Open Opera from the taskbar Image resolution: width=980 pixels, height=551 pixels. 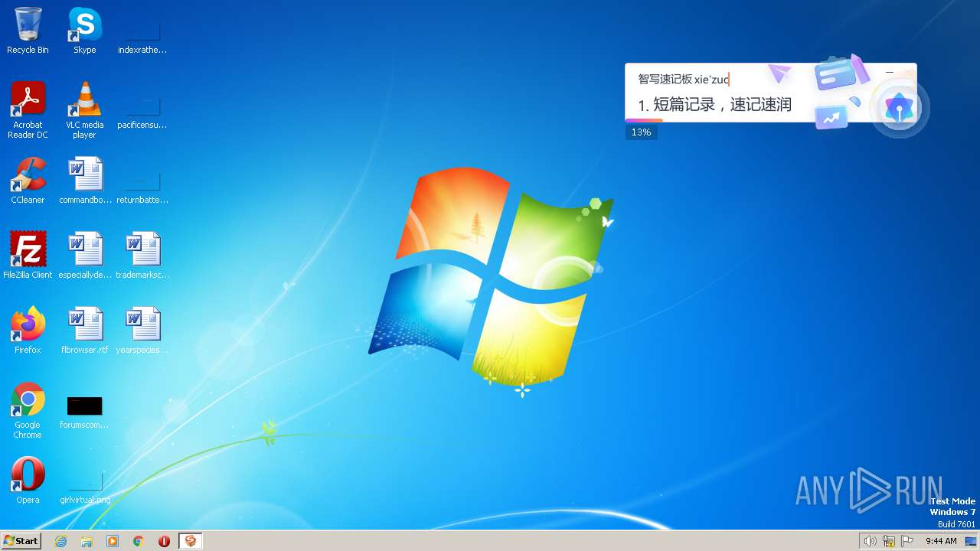(x=164, y=541)
